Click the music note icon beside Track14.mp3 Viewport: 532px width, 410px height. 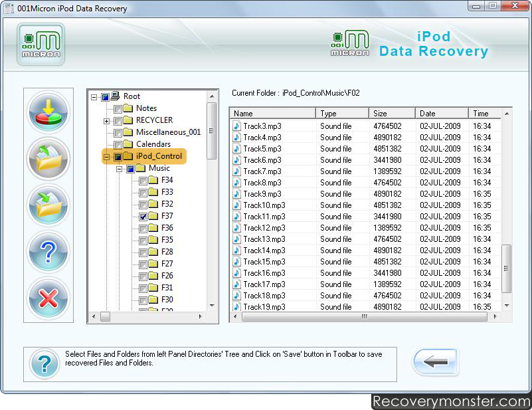click(x=236, y=251)
